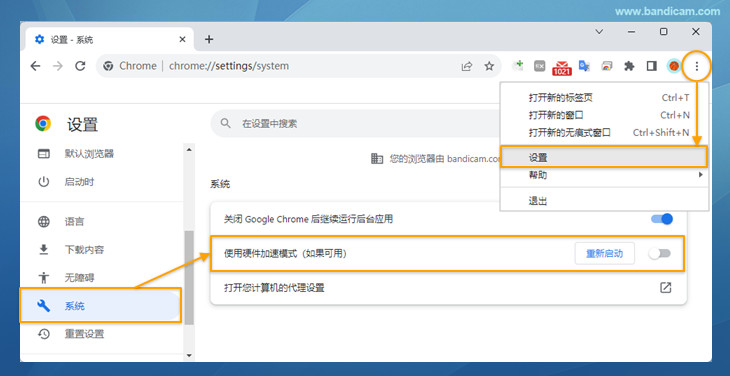Close the 设置 - 系统 tab
The width and height of the screenshot is (730, 376).
pyautogui.click(x=183, y=40)
